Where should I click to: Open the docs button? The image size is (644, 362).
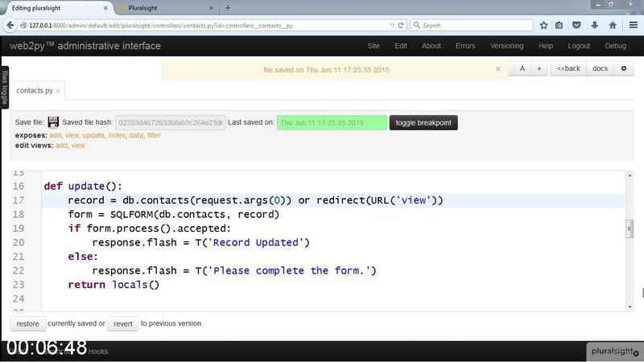coord(600,68)
